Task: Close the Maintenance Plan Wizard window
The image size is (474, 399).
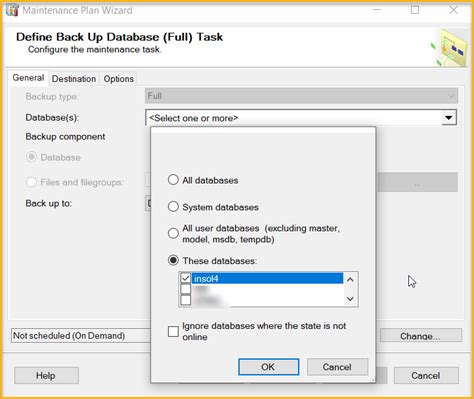Action: click(453, 10)
